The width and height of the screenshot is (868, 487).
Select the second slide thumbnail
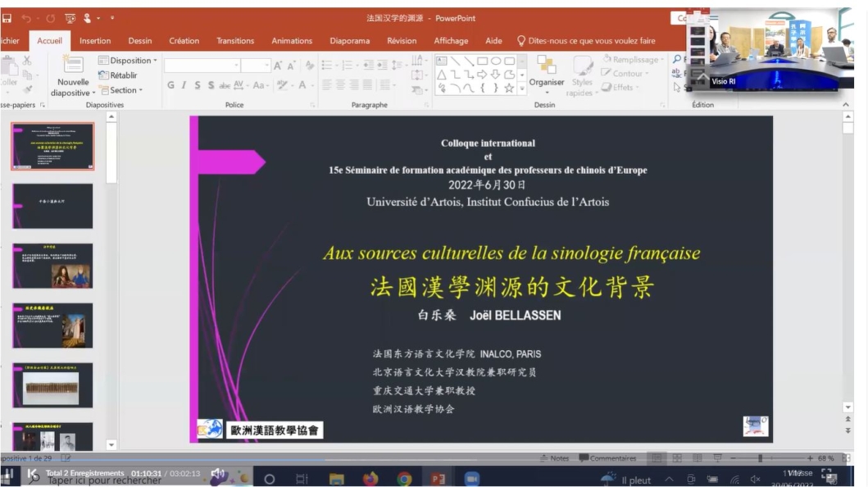52,206
